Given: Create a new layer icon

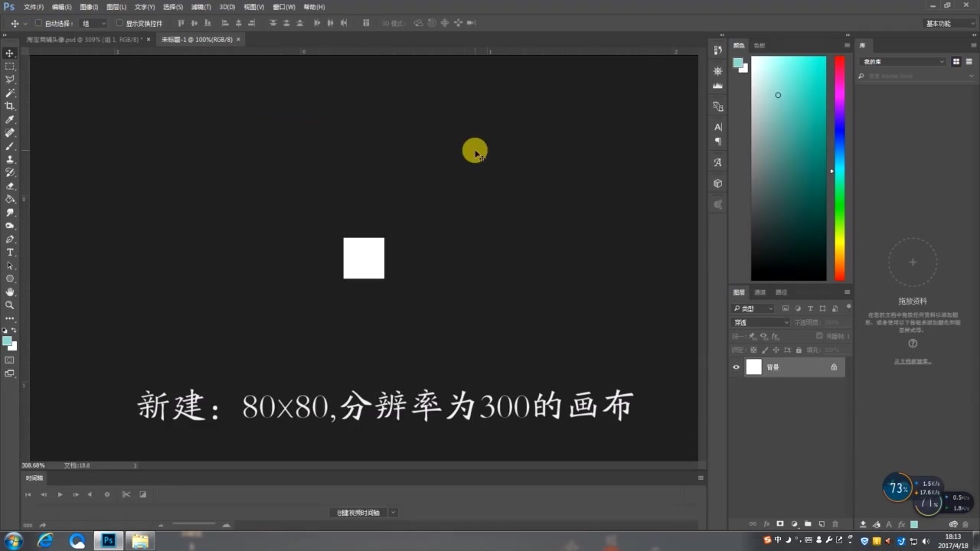Looking at the screenshot, I should coord(822,524).
